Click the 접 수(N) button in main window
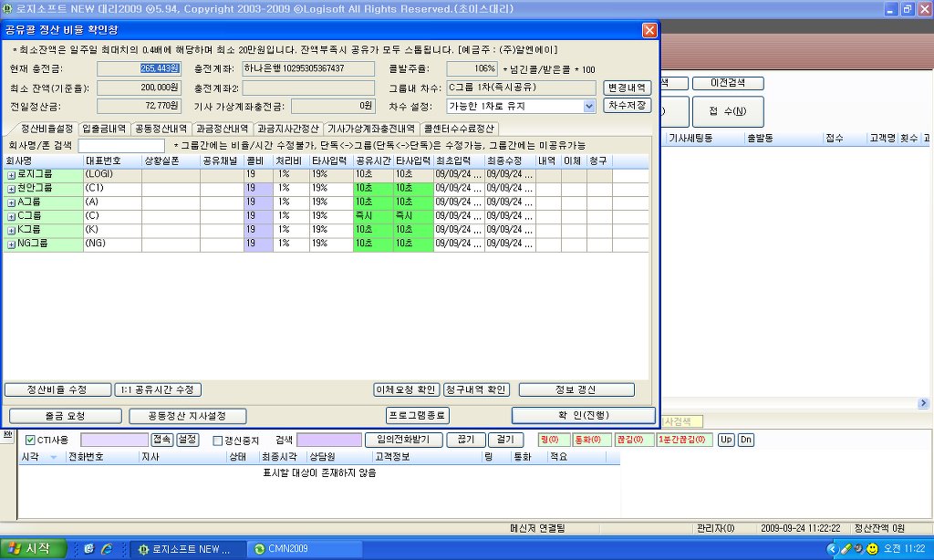The image size is (934, 560). (x=728, y=111)
